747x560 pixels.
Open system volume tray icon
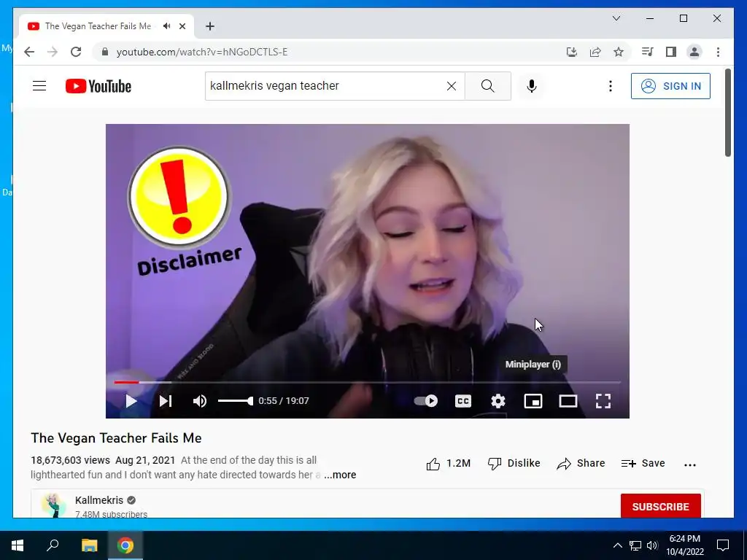(652, 545)
